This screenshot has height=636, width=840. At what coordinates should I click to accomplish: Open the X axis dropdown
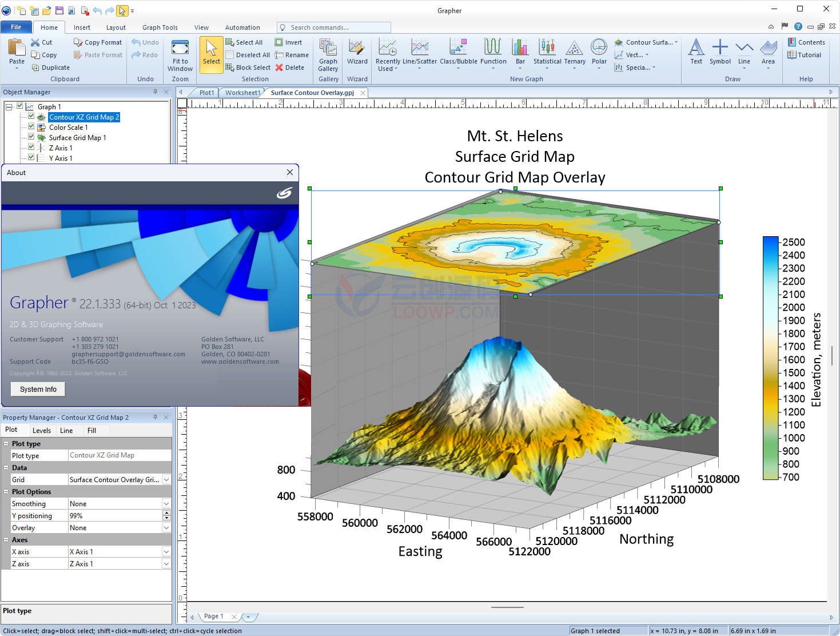pos(166,552)
